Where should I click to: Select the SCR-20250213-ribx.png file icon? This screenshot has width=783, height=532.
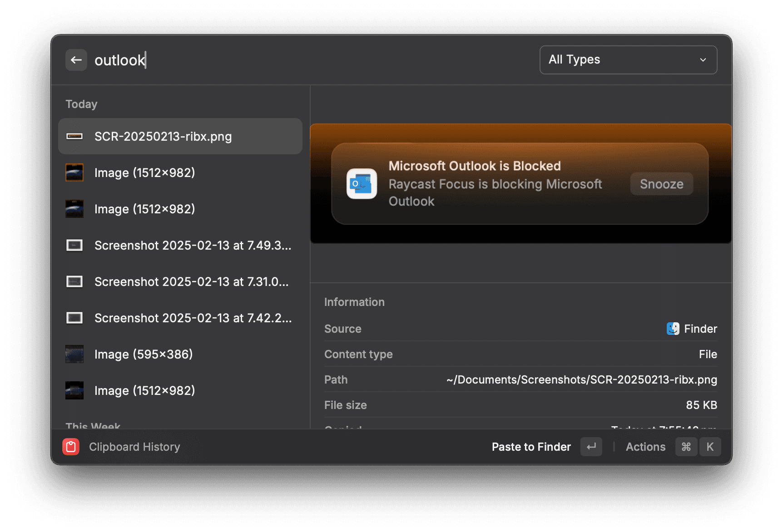(x=74, y=136)
